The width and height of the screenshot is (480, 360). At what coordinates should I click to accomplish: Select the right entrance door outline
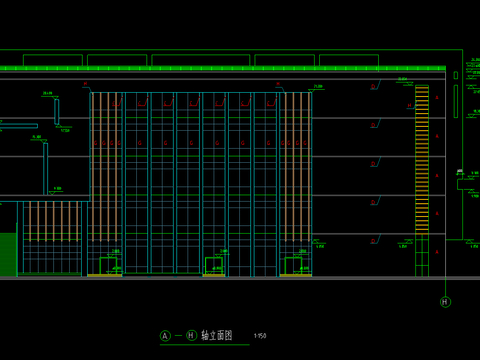[293, 266]
